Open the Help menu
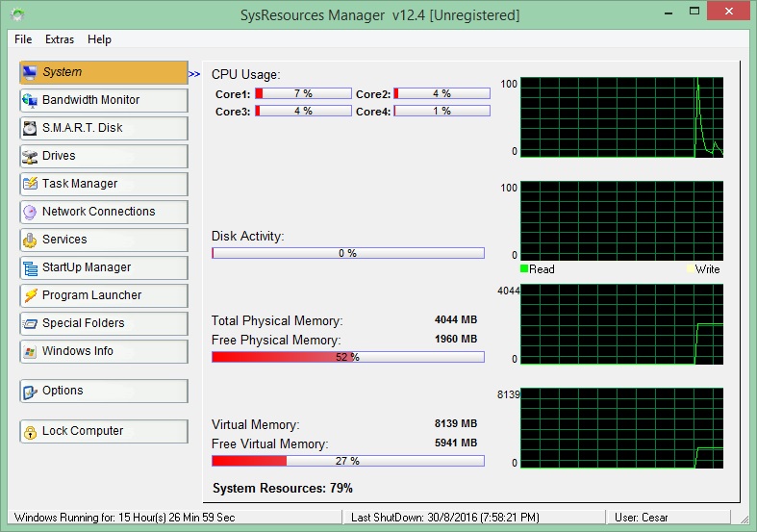Screen dimensions: 757x532 click(99, 39)
